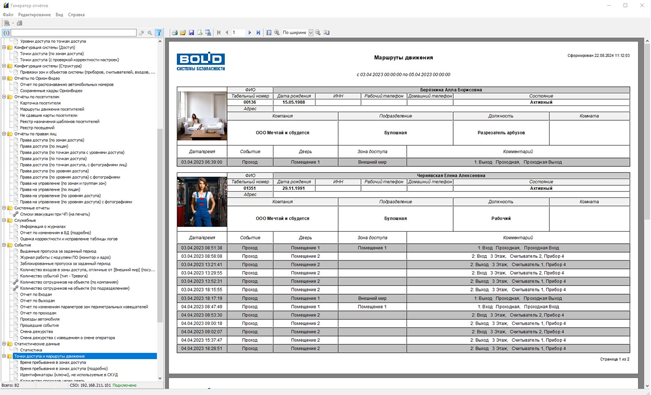This screenshot has height=395, width=651.
Task: Collapse the 'Статистические данные' folder
Action: point(4,344)
